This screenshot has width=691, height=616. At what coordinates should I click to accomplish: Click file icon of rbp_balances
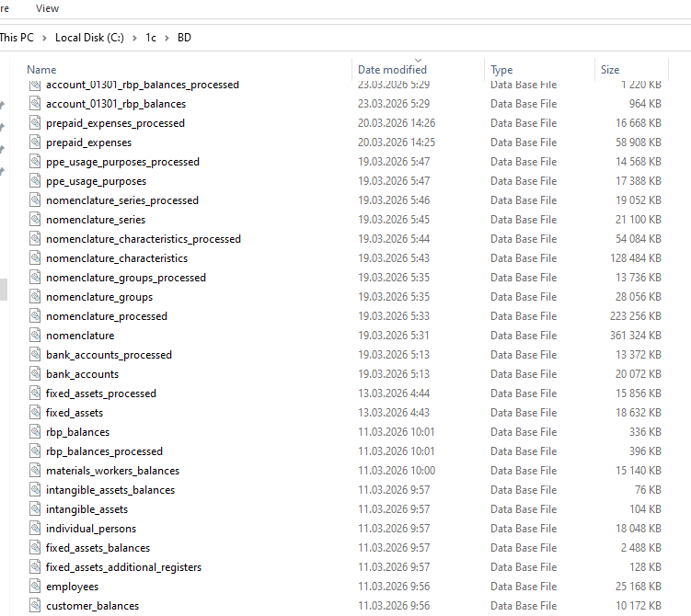(x=35, y=432)
